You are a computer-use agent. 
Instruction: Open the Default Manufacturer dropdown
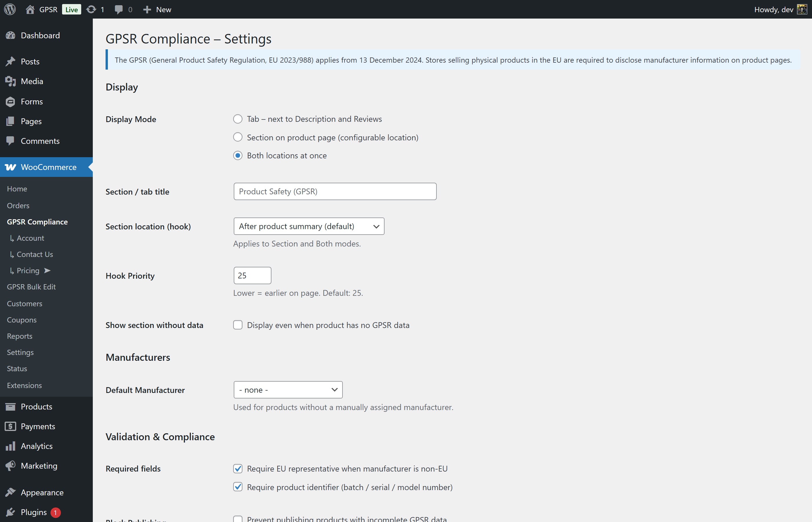(288, 389)
